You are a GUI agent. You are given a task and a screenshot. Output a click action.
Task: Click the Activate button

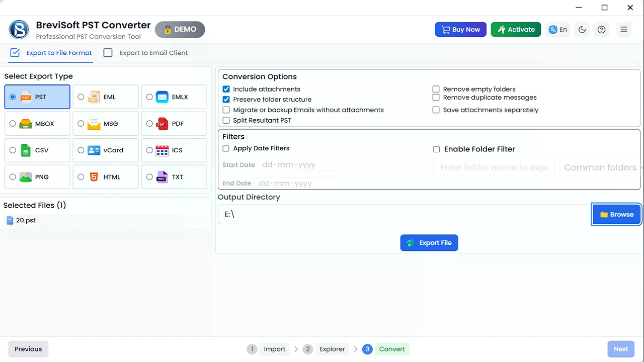(x=516, y=30)
